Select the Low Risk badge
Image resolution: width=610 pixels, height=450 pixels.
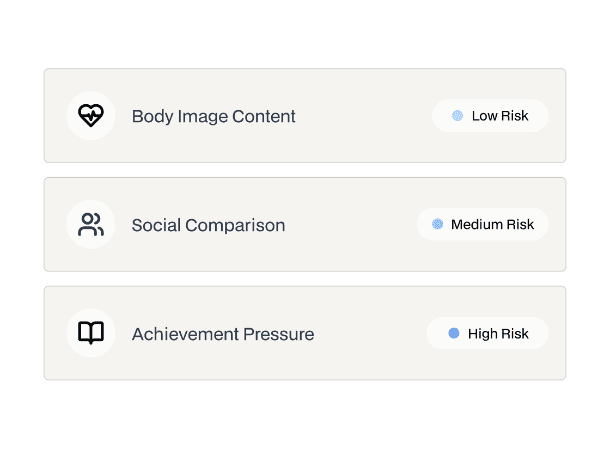click(490, 116)
